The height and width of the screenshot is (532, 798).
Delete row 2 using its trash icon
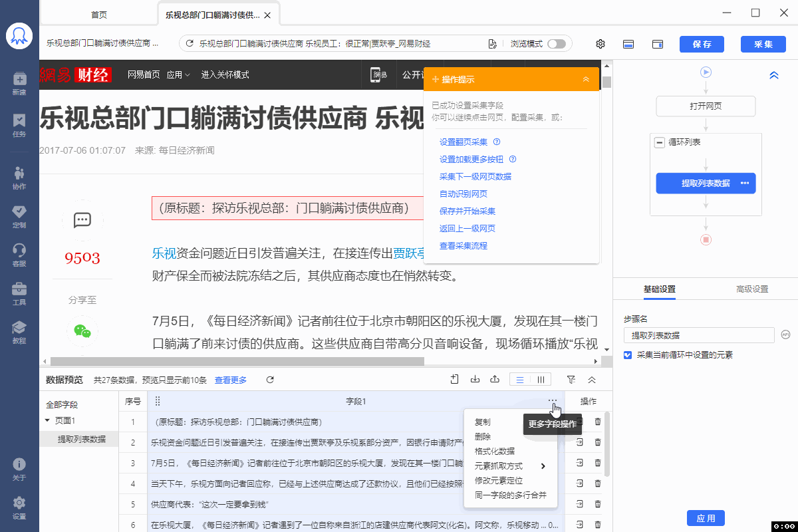pyautogui.click(x=598, y=442)
